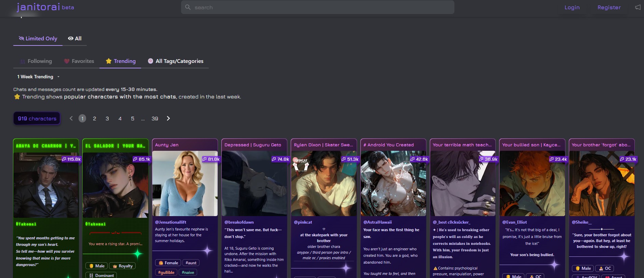The image size is (644, 278).
Task: Filter by Royalty tag on El Salador
Action: 122,266
